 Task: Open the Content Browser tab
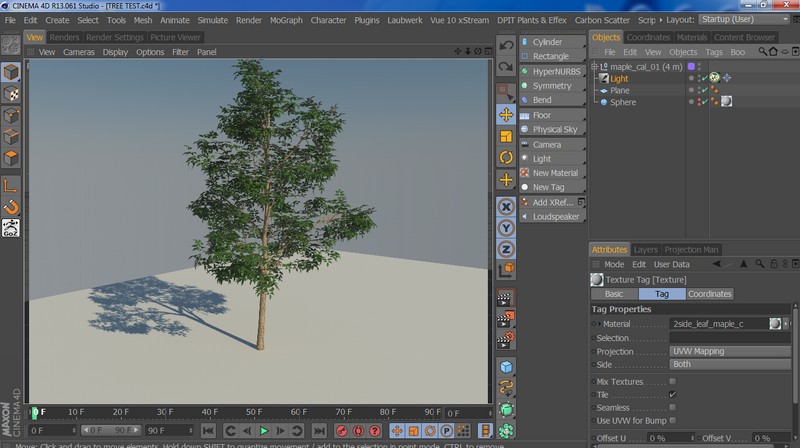pyautogui.click(x=744, y=37)
